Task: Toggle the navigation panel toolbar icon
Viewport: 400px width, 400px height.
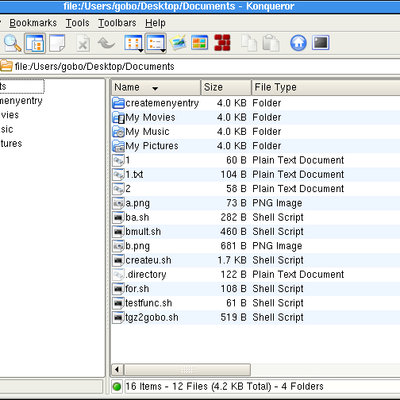Action: (x=35, y=43)
